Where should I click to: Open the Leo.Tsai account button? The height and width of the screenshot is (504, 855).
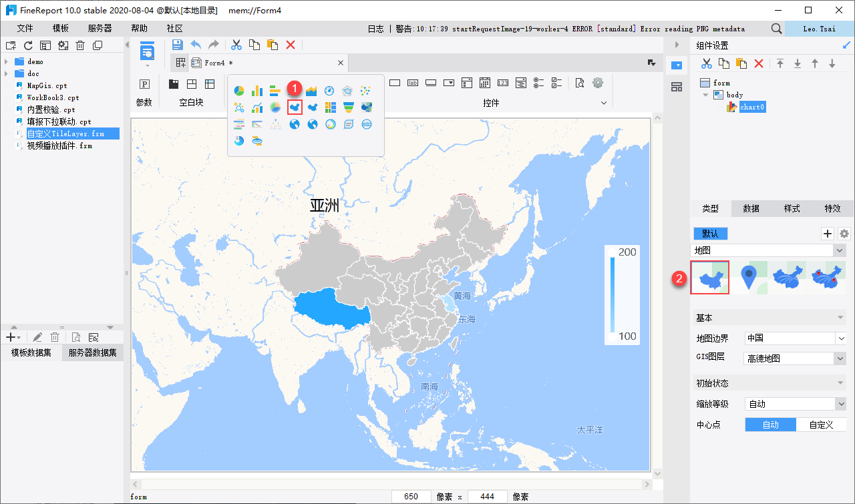[820, 29]
